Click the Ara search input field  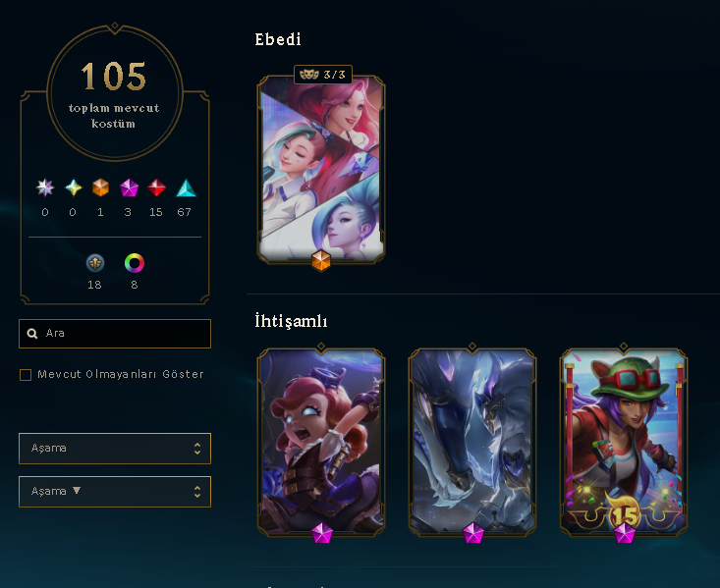(x=115, y=334)
